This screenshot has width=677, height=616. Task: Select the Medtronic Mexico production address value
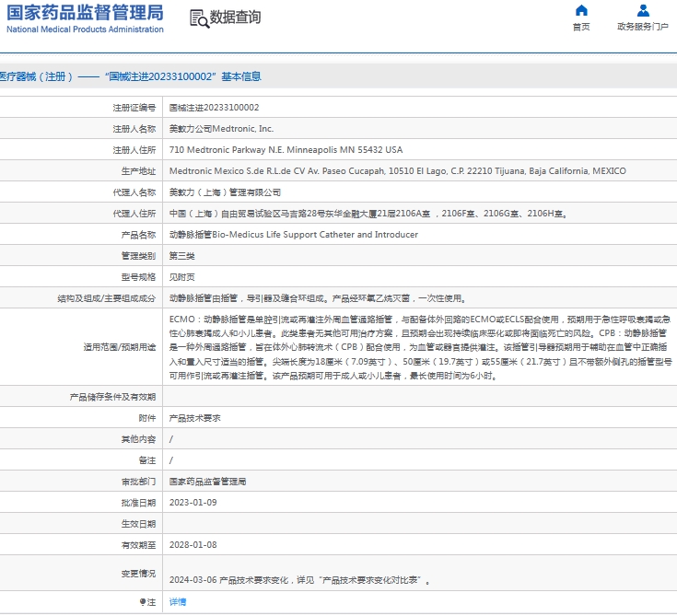tap(398, 171)
